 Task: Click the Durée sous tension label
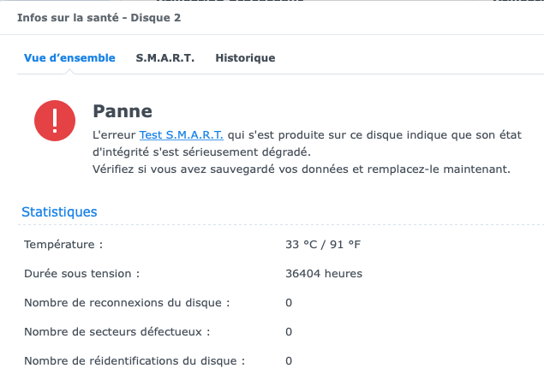[81, 274]
